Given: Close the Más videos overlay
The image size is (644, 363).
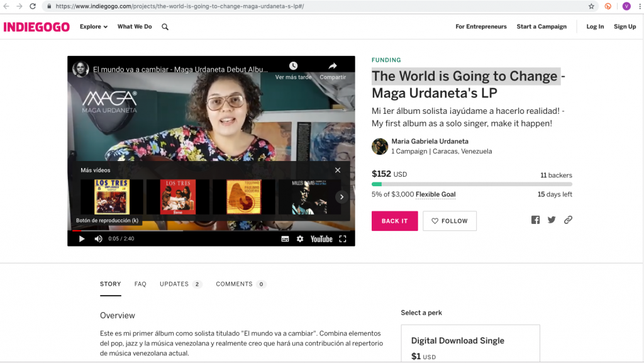Looking at the screenshot, I should click(338, 170).
